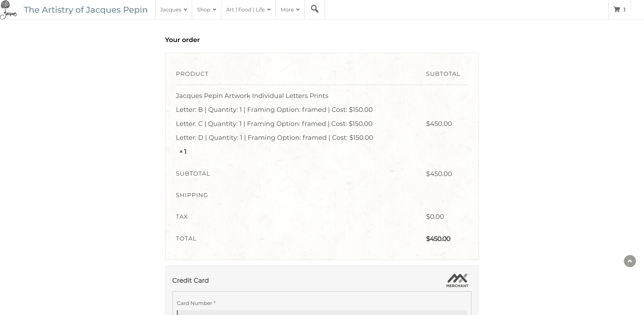The image size is (644, 315).
Task: Open the shopping cart icon
Action: click(x=617, y=9)
